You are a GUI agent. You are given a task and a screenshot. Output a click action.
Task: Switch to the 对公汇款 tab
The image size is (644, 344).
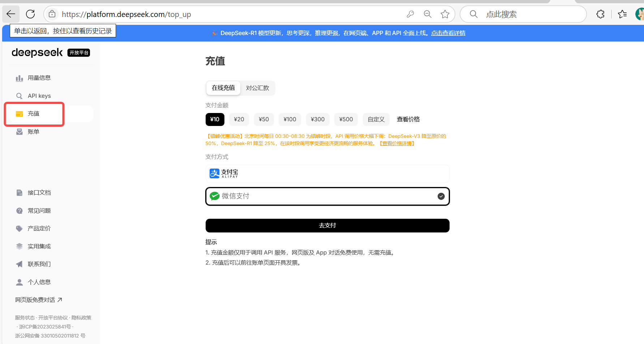[257, 88]
